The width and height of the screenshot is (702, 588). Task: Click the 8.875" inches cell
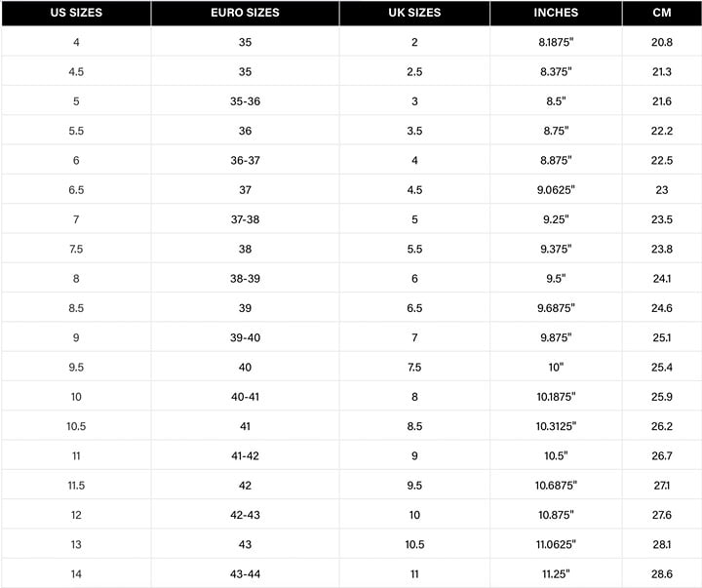[556, 160]
